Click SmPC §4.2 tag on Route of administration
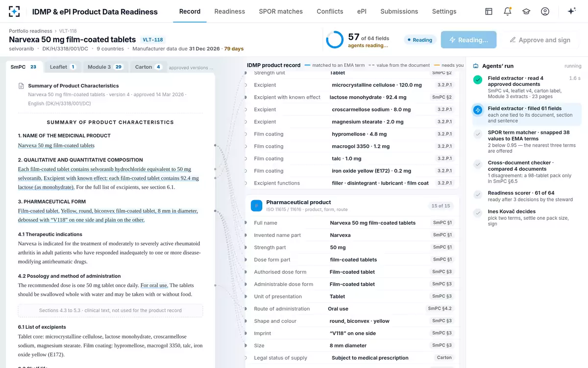This screenshot has width=588, height=368. click(x=440, y=309)
